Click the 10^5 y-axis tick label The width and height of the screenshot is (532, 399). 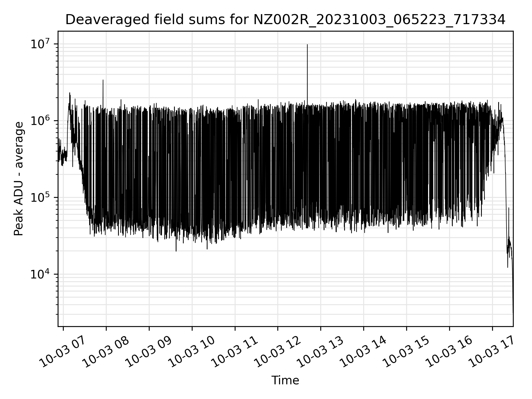41,197
